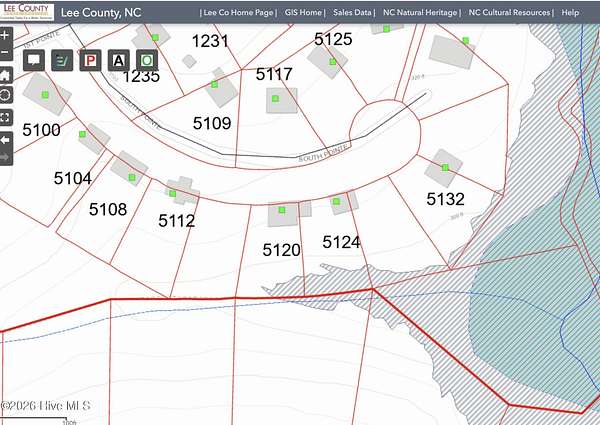Open the black A widget

click(118, 59)
